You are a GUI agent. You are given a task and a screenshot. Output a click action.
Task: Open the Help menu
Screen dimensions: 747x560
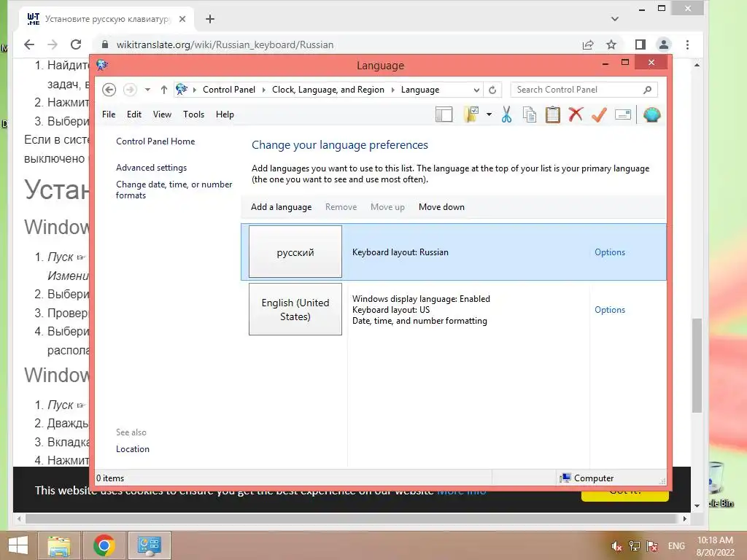coord(225,114)
